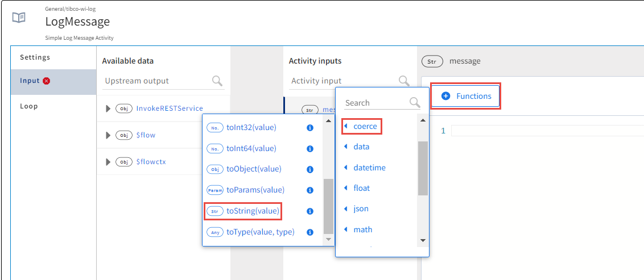The width and height of the screenshot is (644, 280).
Task: Click info icon beside toInt32(value)
Action: tap(310, 128)
